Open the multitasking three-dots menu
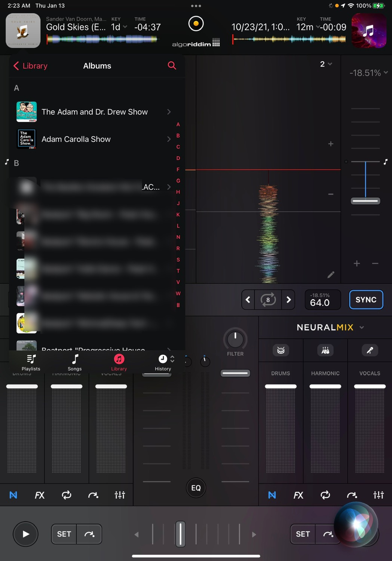This screenshot has width=392, height=561. 196,6
